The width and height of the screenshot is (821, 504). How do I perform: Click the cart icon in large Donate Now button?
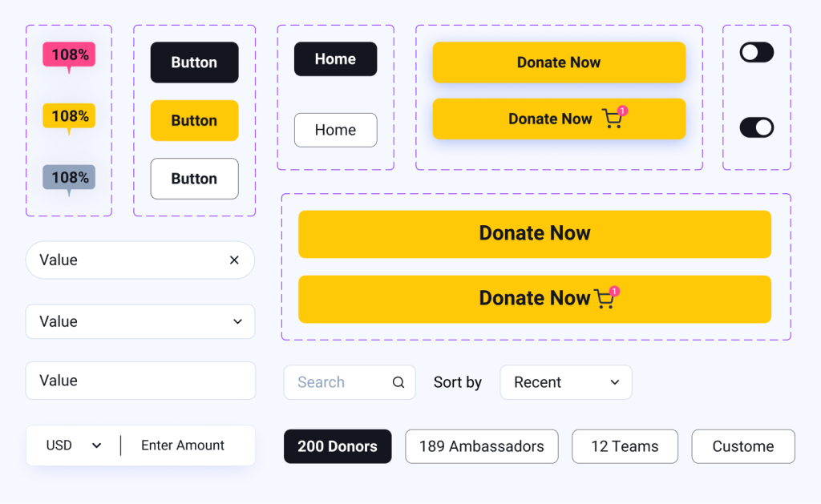pyautogui.click(x=605, y=298)
